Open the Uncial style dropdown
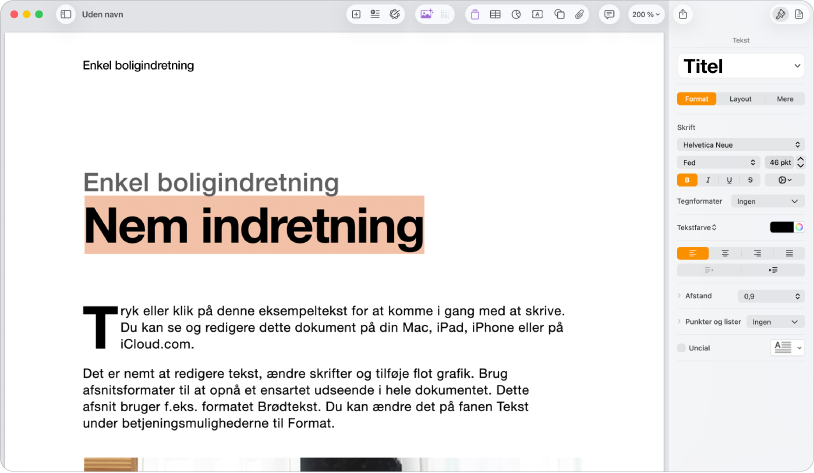The width and height of the screenshot is (814, 473). pos(788,347)
